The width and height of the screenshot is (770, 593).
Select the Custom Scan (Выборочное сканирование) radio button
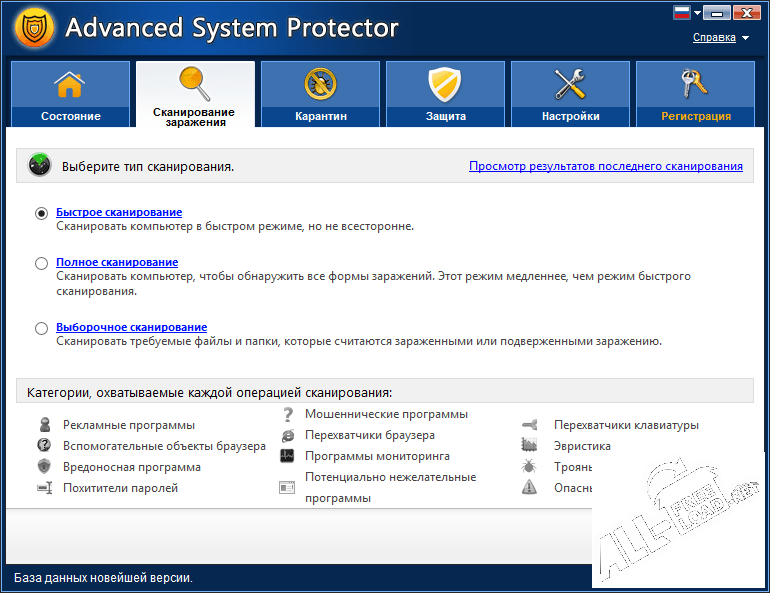click(41, 328)
